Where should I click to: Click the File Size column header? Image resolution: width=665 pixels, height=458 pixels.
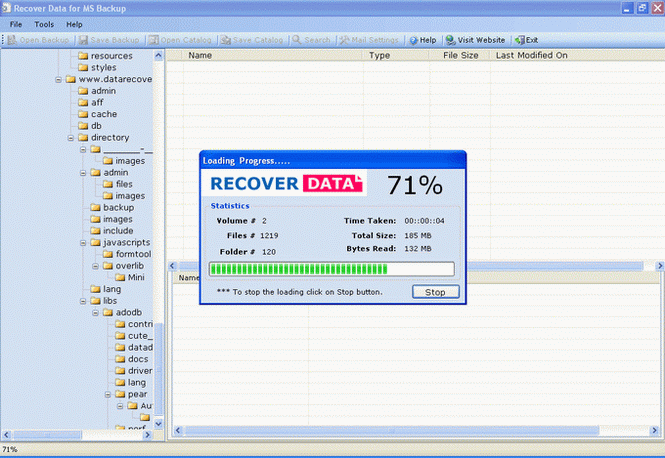click(x=460, y=56)
